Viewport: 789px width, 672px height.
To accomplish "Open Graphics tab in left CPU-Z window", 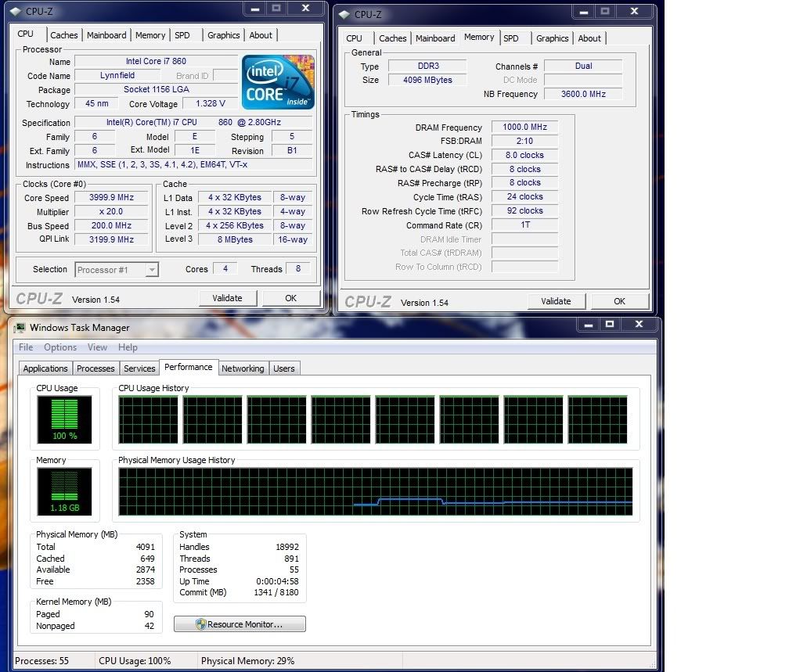I will click(x=223, y=35).
